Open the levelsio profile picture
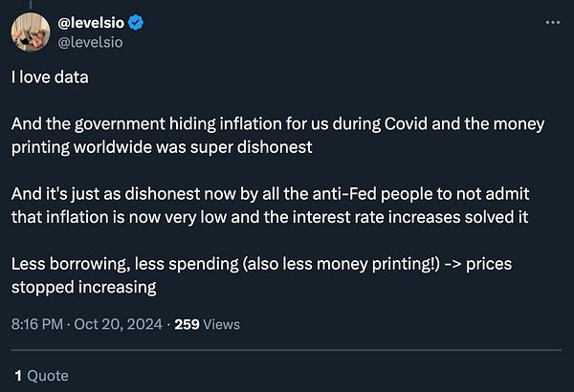Screen dimensions: 574x392 [32, 33]
